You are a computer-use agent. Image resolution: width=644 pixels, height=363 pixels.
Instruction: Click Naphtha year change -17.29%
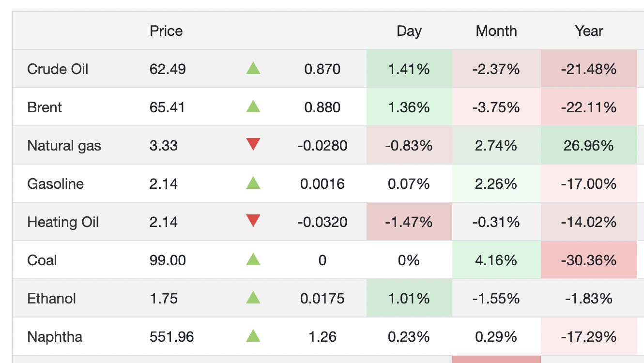pyautogui.click(x=589, y=337)
